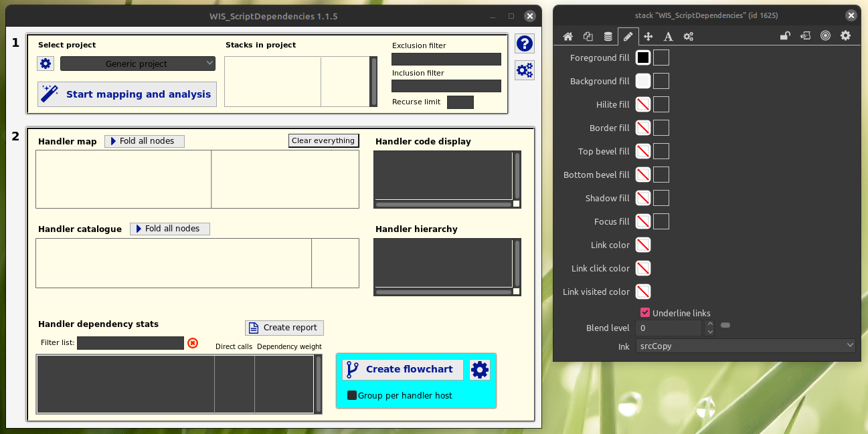Screen dimensions: 868x434
Task: Open the Generic project dropdown
Action: 137,64
